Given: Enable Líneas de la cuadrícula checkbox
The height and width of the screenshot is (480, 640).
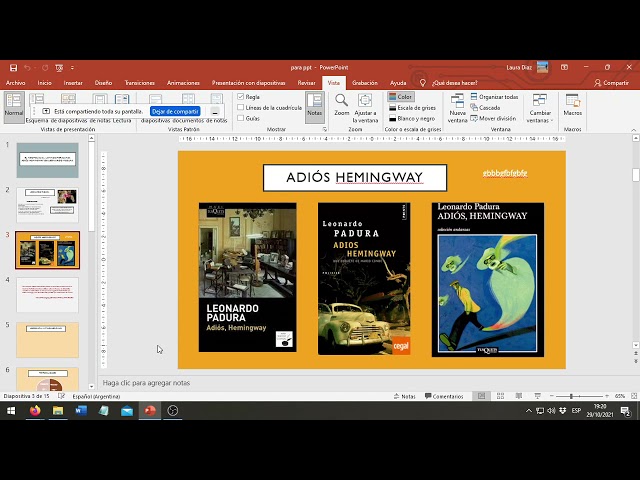Looking at the screenshot, I should 240,107.
